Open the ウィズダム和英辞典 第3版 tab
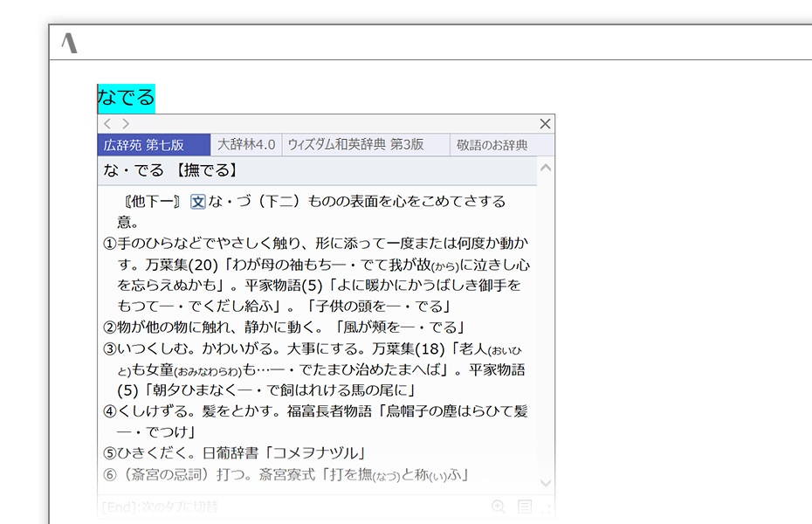Screen dimensions: 812x524 pyautogui.click(x=355, y=145)
